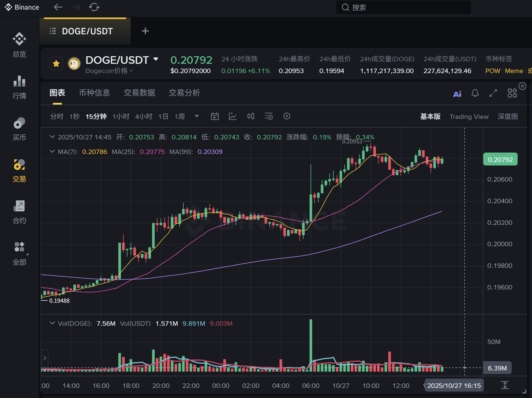Select the 交易数据 tab

(139, 93)
